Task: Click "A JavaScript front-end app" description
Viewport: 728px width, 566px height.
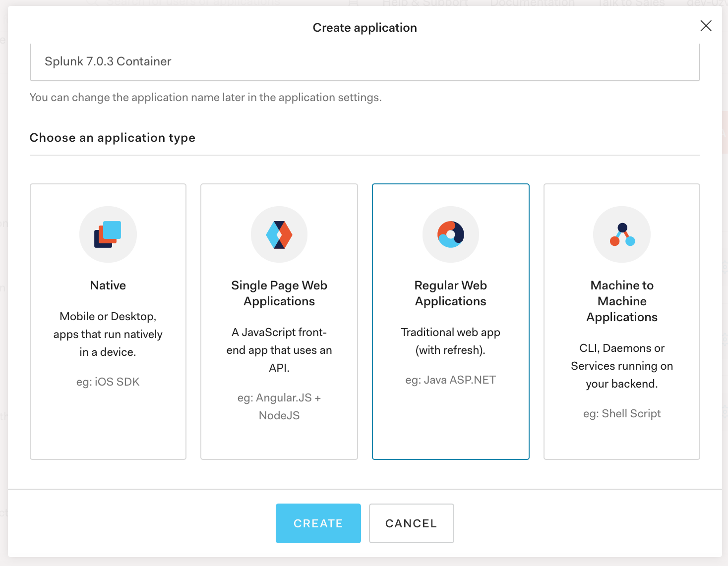Action: (x=279, y=350)
